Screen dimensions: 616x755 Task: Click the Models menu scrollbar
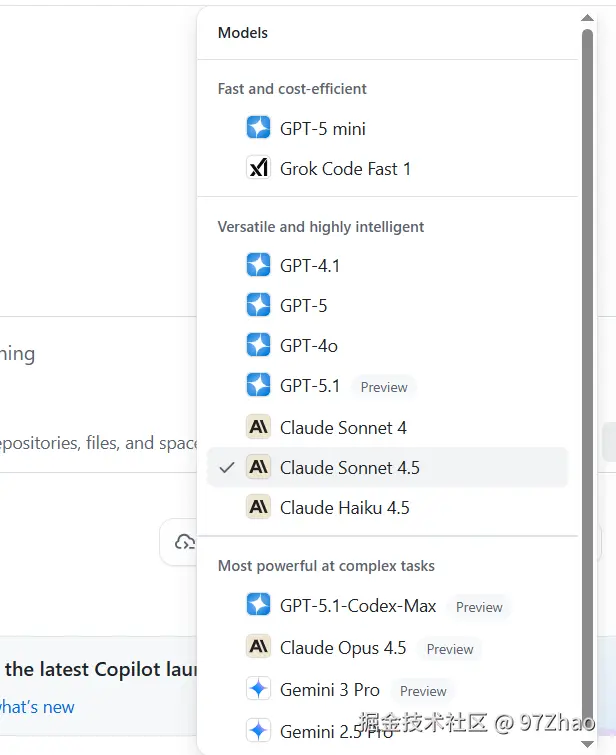(587, 300)
